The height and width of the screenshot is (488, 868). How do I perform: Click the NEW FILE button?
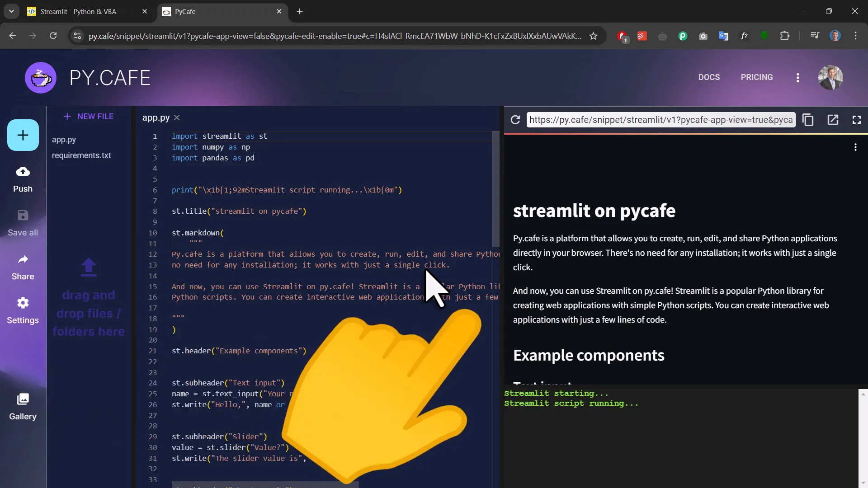[89, 116]
